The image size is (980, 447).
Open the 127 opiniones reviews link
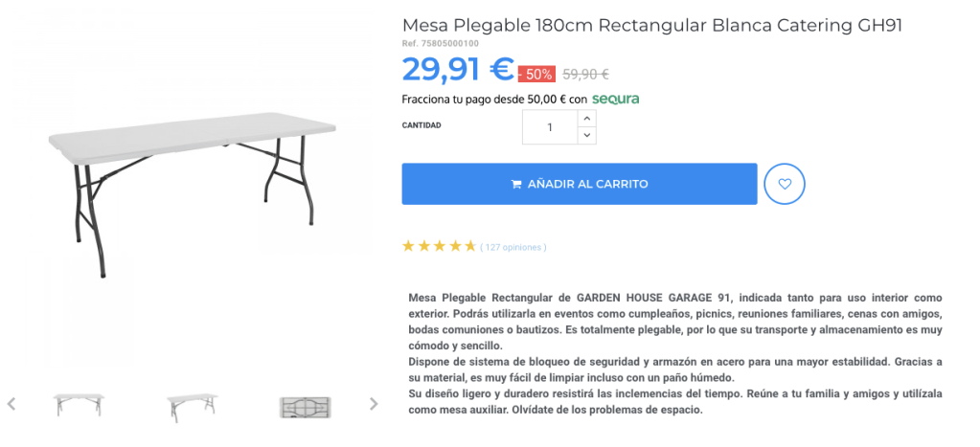tap(513, 247)
